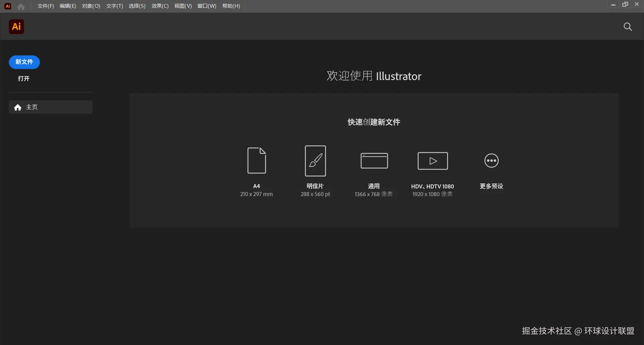Image resolution: width=644 pixels, height=345 pixels.
Task: Click the 明信片 preset label
Action: pos(315,186)
